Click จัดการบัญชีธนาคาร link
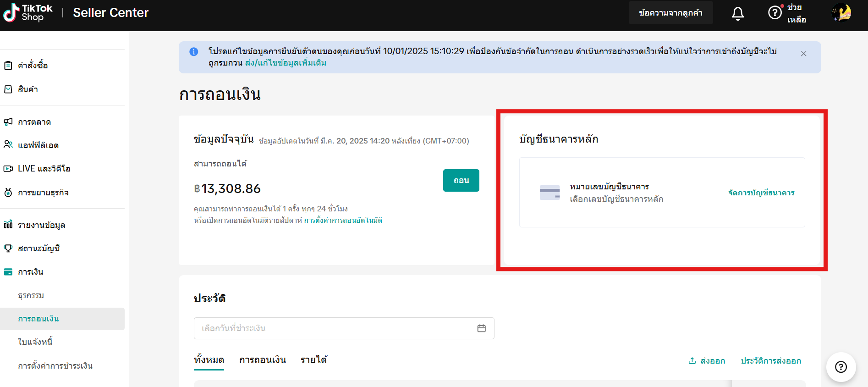The image size is (868, 387). (761, 193)
